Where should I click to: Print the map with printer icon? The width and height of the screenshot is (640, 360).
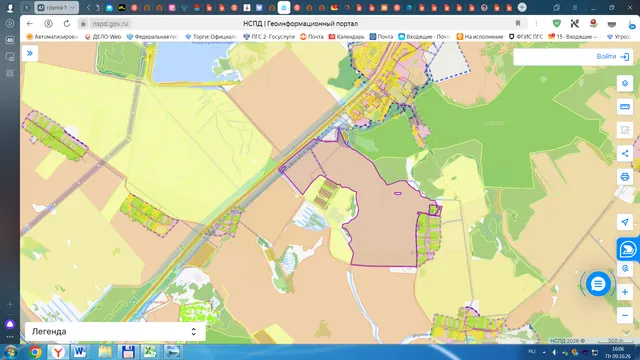(624, 177)
